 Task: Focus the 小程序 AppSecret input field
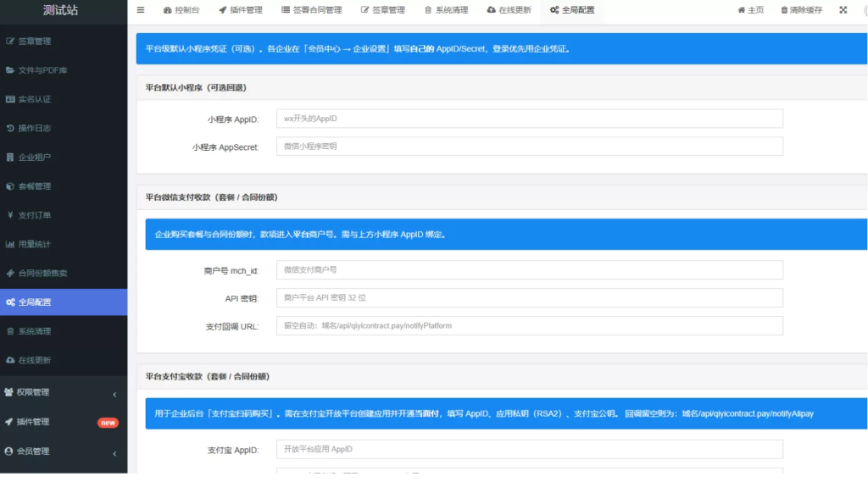pyautogui.click(x=529, y=146)
